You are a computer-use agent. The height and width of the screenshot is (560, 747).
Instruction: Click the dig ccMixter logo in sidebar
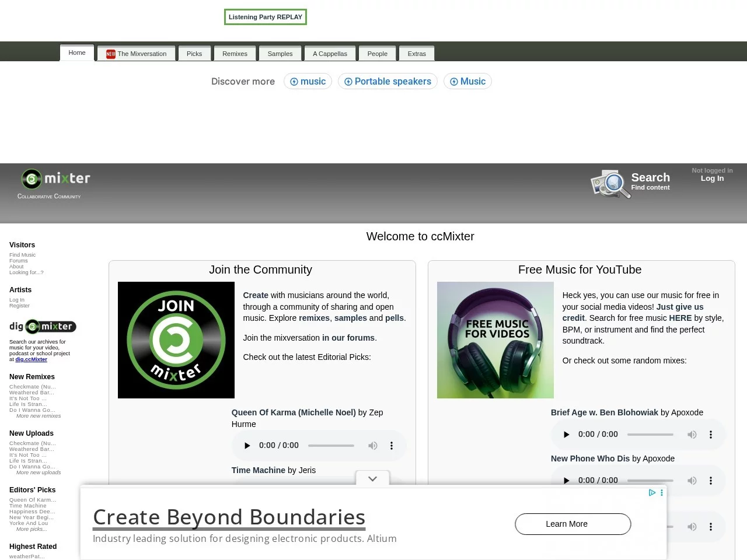coord(43,327)
